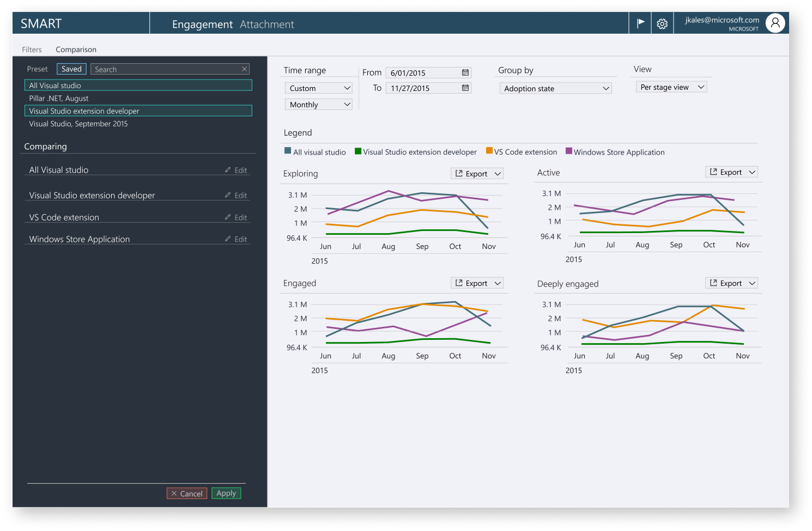The image size is (812, 531).
Task: Open the Filters tab
Action: point(32,50)
